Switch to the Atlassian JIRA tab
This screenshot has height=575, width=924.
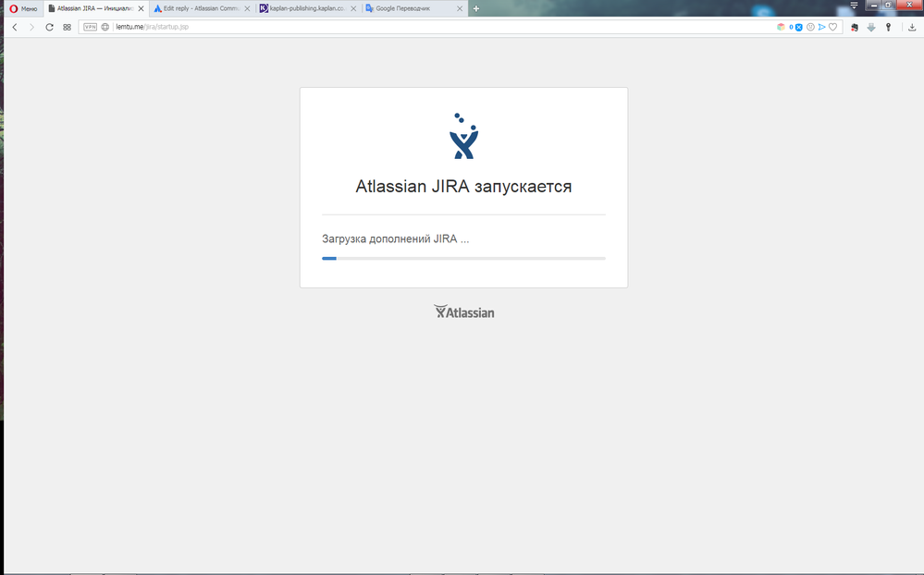click(96, 9)
